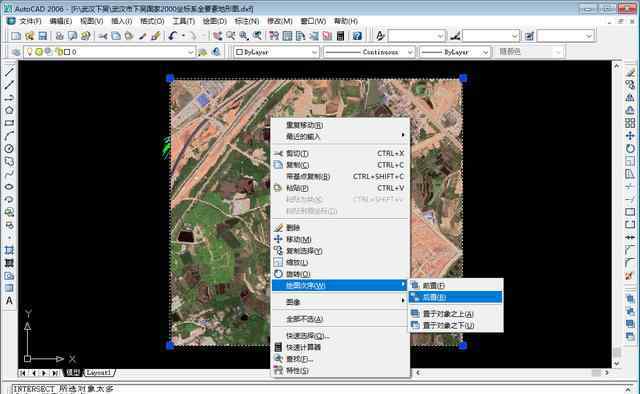Choose 粘贴(P) in the context menu
Viewport: 640px width, 394px height.
pyautogui.click(x=340, y=188)
